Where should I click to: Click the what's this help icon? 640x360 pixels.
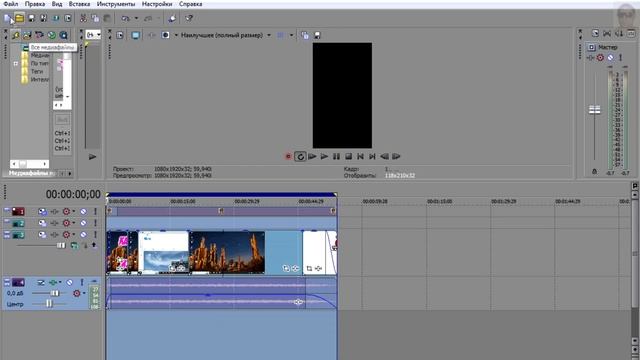tap(189, 18)
